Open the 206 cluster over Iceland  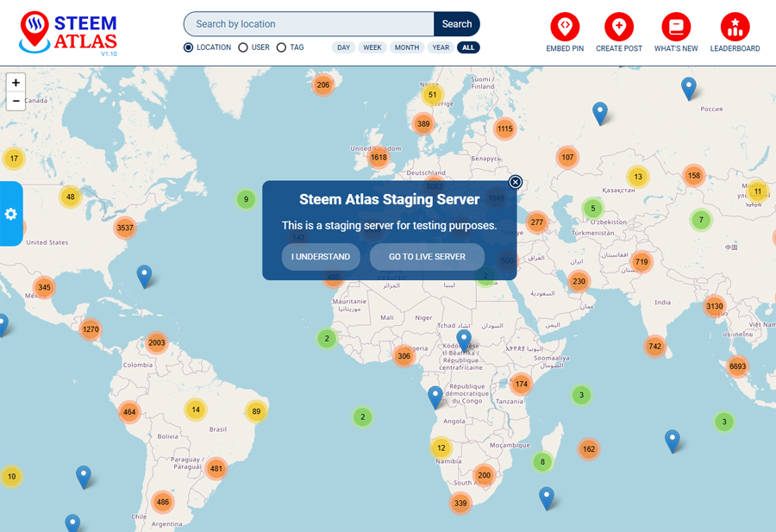323,84
